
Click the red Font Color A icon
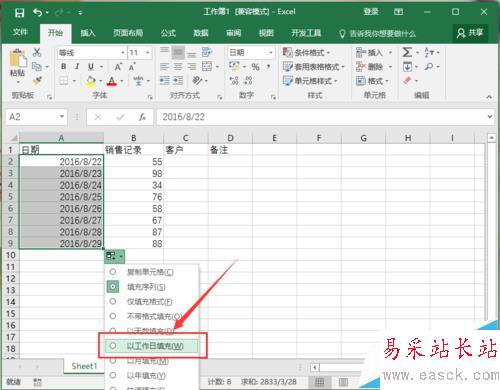(x=112, y=81)
